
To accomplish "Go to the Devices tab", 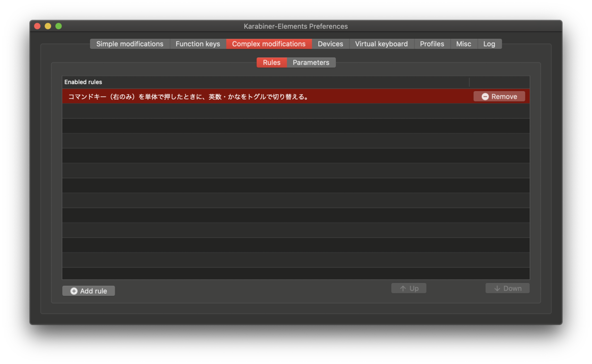I will point(331,44).
